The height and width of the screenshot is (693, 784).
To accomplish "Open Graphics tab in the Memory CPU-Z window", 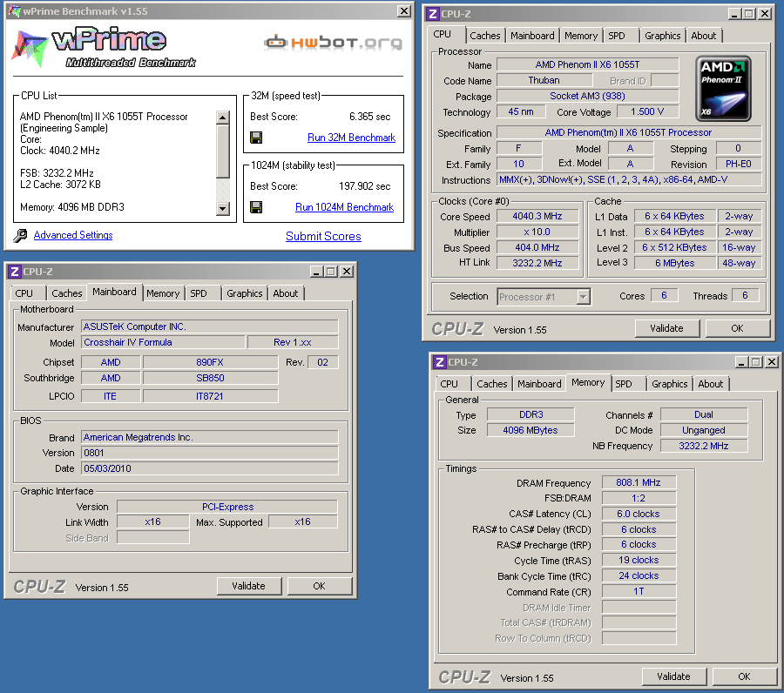I will click(669, 384).
